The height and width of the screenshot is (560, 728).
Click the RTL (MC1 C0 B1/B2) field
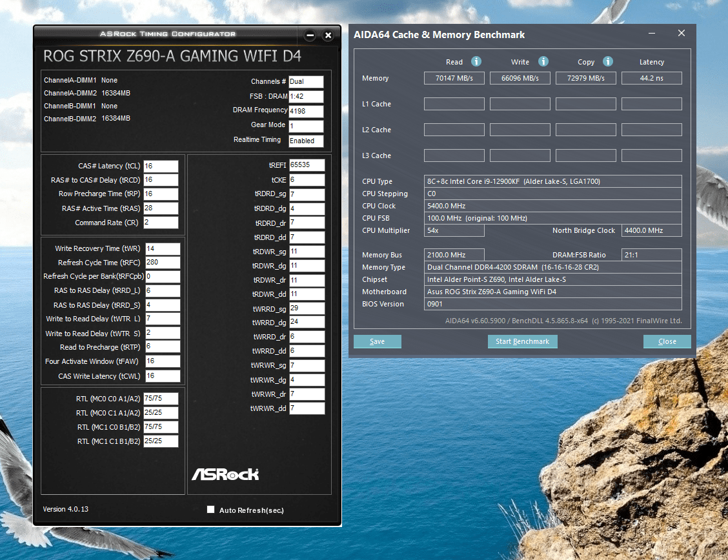tap(161, 427)
